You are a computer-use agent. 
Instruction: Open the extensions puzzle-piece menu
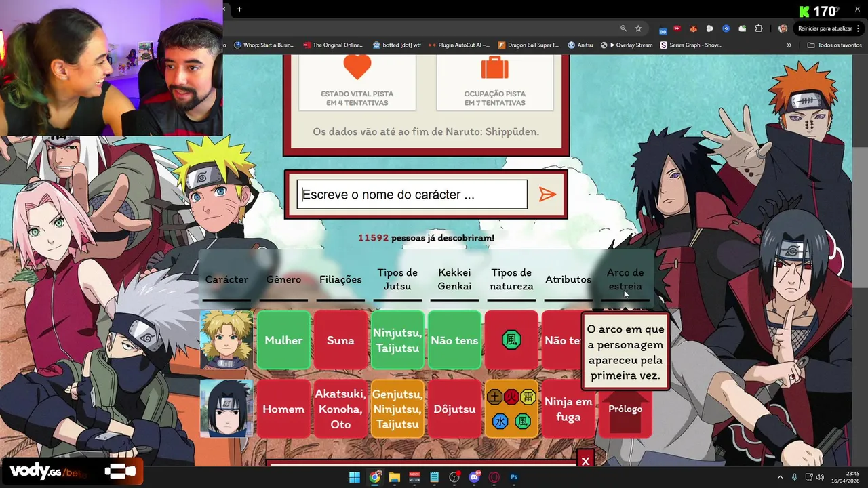(759, 28)
